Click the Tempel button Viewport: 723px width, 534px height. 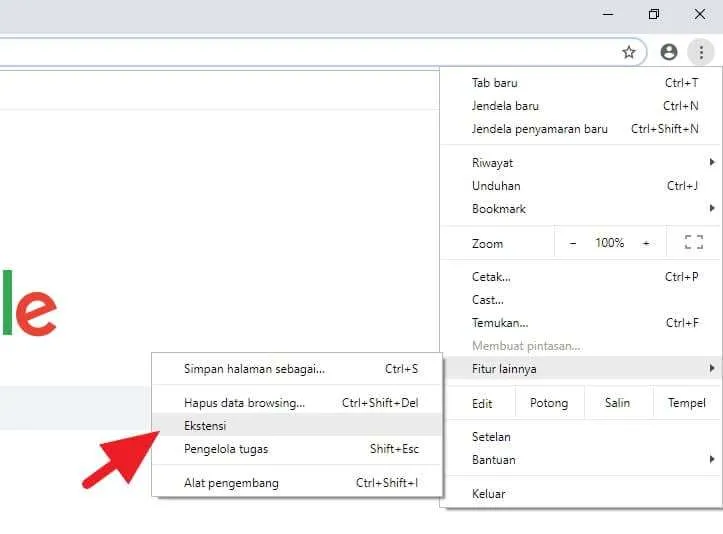[x=687, y=403]
